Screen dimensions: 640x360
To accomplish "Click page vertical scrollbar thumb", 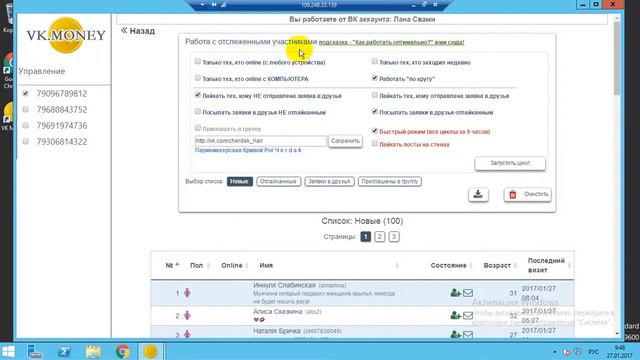I will pos(617,57).
